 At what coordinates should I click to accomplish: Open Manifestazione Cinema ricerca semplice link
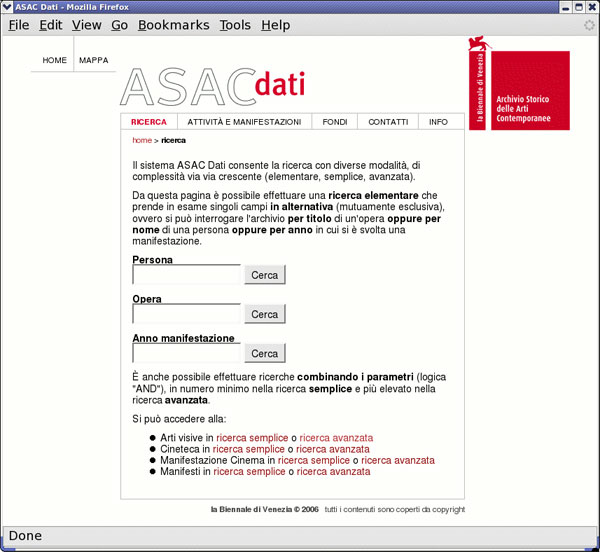(x=314, y=460)
